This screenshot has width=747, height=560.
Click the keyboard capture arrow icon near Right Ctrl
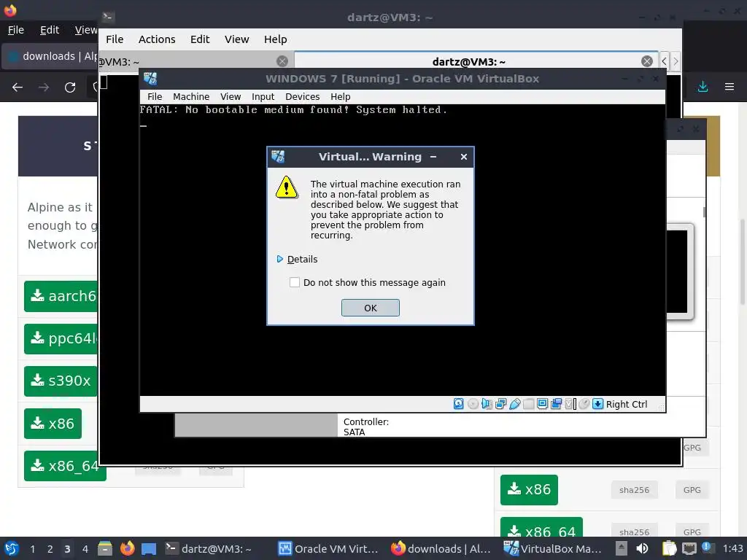[597, 404]
